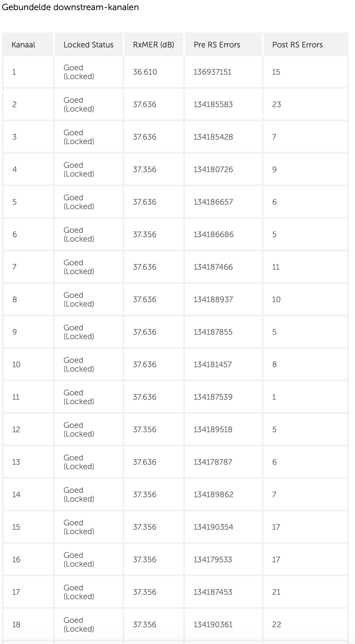This screenshot has width=355, height=644.
Task: Click the Pre RS Errors column header
Action: [217, 45]
